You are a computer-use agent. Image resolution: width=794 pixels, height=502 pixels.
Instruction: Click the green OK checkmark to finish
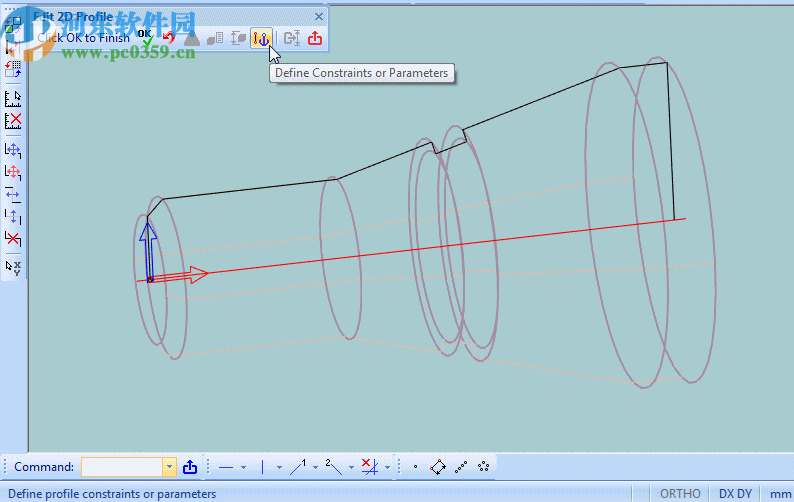click(146, 38)
